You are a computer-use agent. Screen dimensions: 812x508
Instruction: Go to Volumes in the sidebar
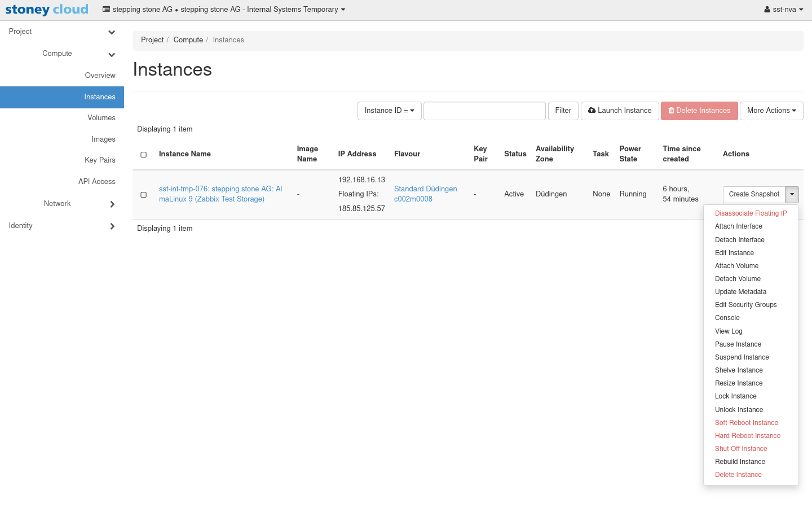101,118
